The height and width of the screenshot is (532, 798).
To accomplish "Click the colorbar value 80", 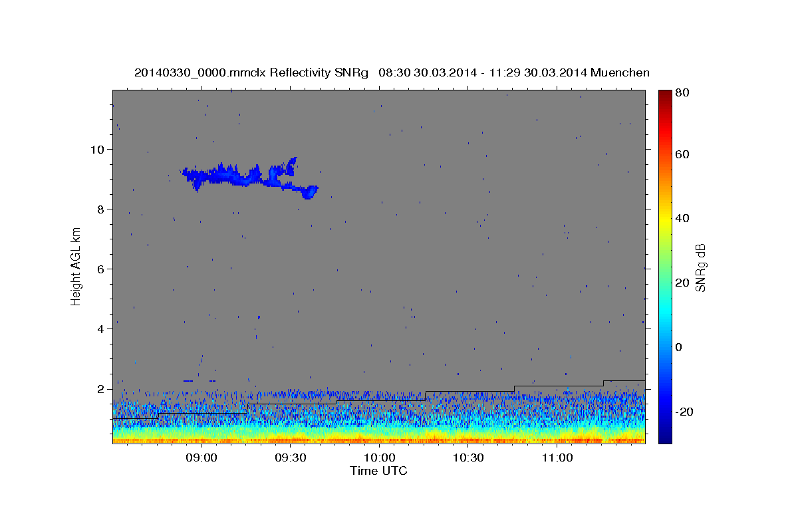I will 682,93.
